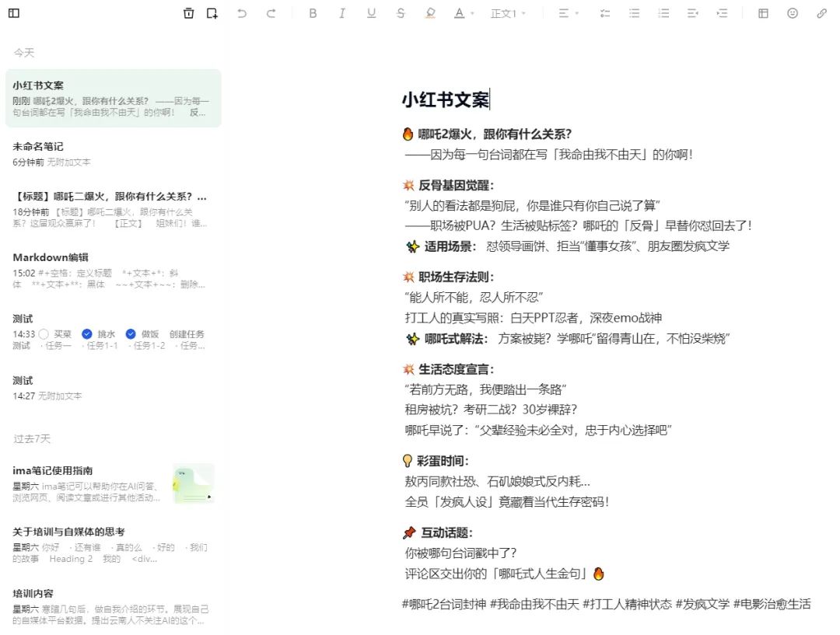Viewport: 840px width, 635px height.
Task: Delete the current note with trash icon
Action: coord(188,13)
